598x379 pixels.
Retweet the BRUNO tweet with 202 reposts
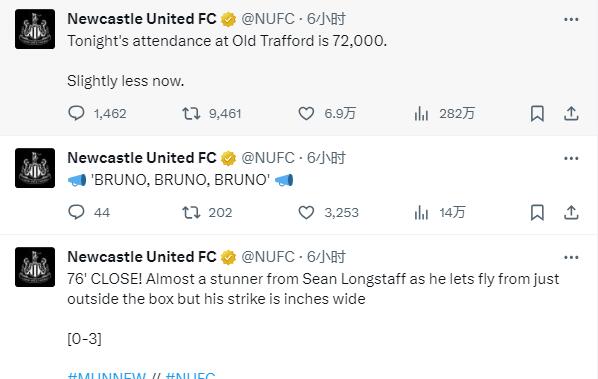coord(191,212)
